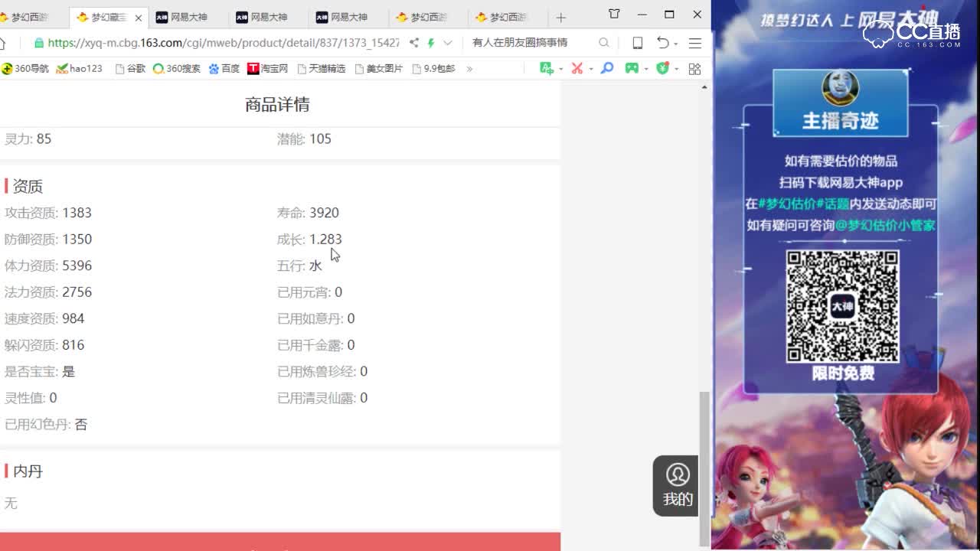980x551 pixels.
Task: Click the green translate extension icon
Action: 547,69
